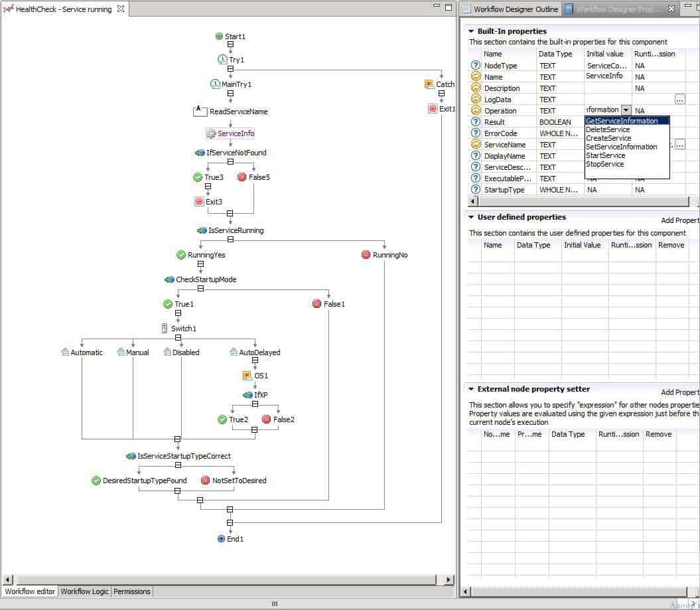This screenshot has height=610, width=700.
Task: Open the Operation value dropdown arrow
Action: click(626, 110)
